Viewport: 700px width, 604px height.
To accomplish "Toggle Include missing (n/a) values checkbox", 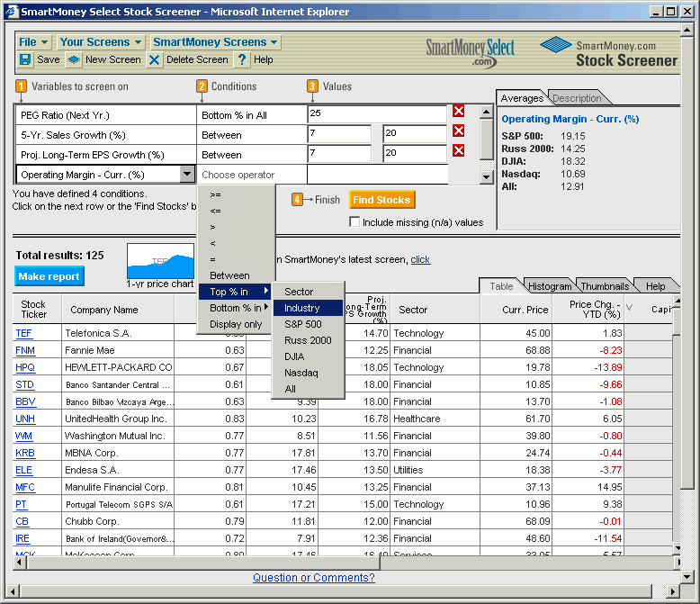I will (354, 222).
